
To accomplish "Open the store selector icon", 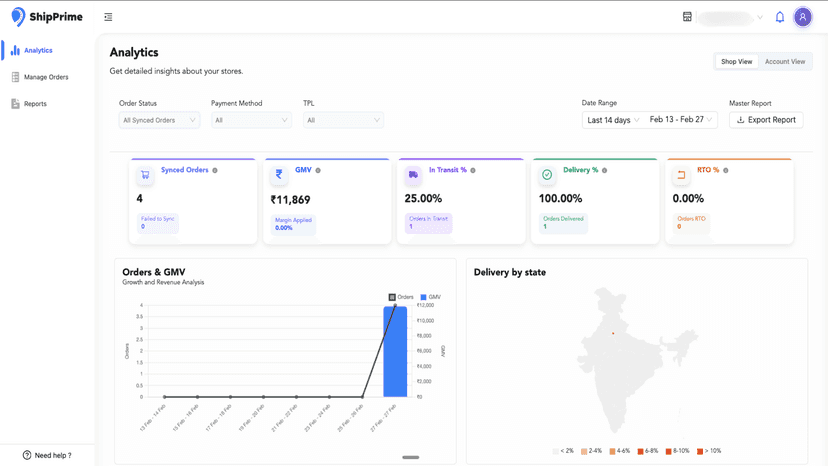I will [x=687, y=17].
